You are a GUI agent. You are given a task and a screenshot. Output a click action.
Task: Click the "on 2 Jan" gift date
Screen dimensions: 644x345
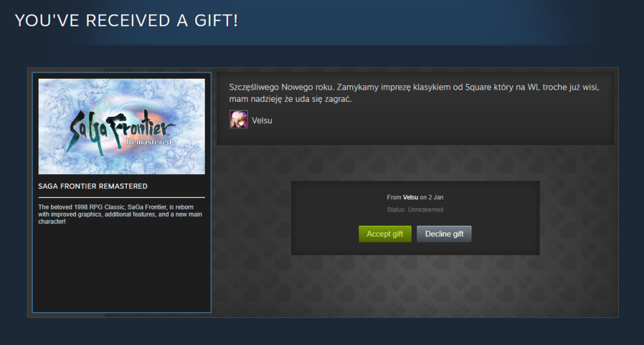tap(431, 197)
